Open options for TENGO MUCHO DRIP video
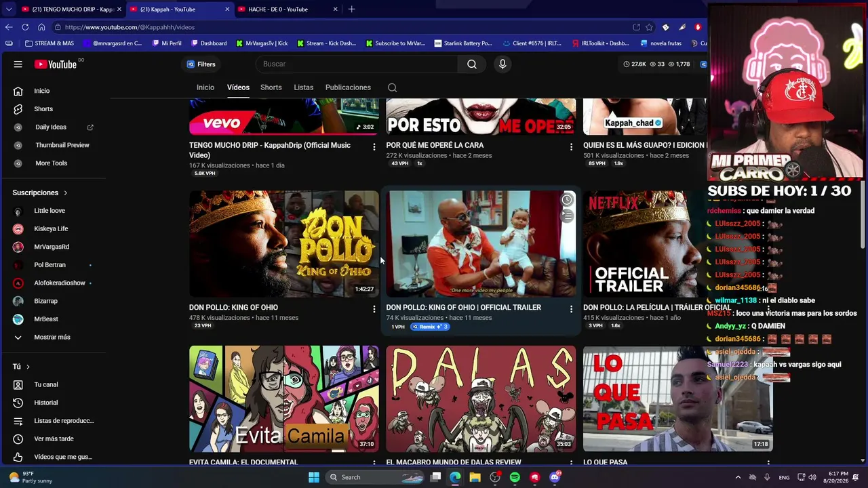The width and height of the screenshot is (868, 488). pyautogui.click(x=374, y=147)
